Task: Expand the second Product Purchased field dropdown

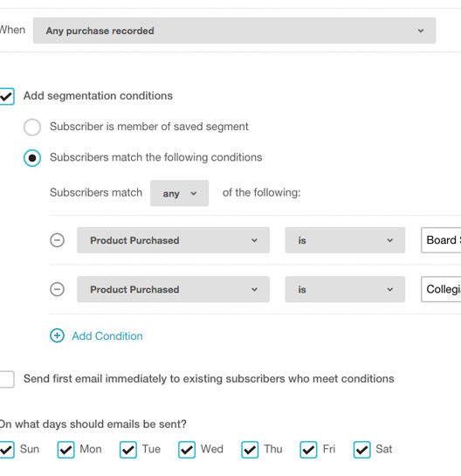Action: pyautogui.click(x=173, y=289)
